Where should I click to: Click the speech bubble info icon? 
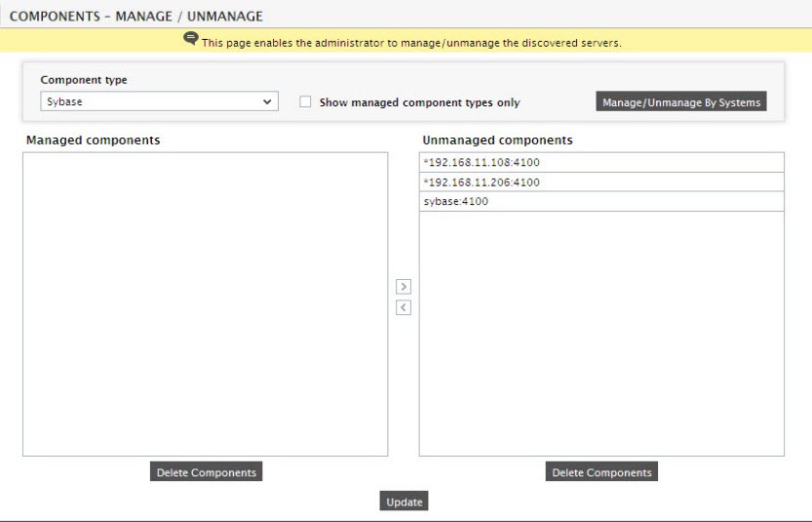click(191, 38)
